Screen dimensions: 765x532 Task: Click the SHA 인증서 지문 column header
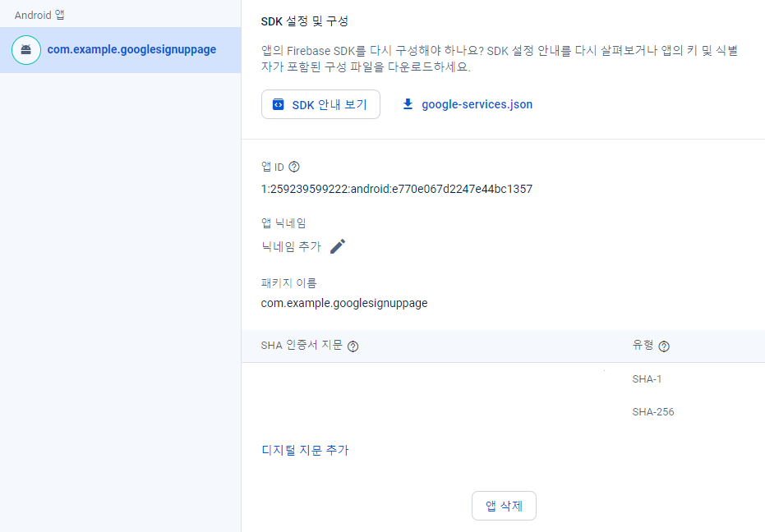pos(302,346)
